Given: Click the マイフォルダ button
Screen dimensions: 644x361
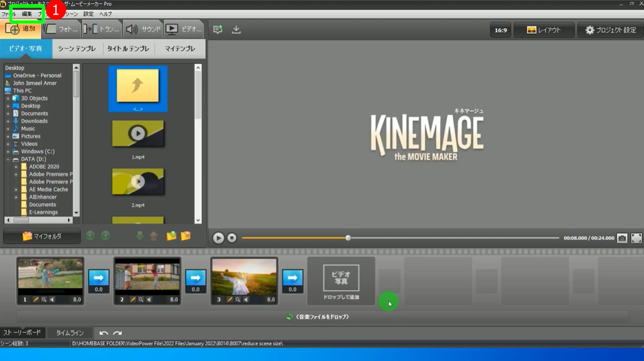Looking at the screenshot, I should coord(42,236).
